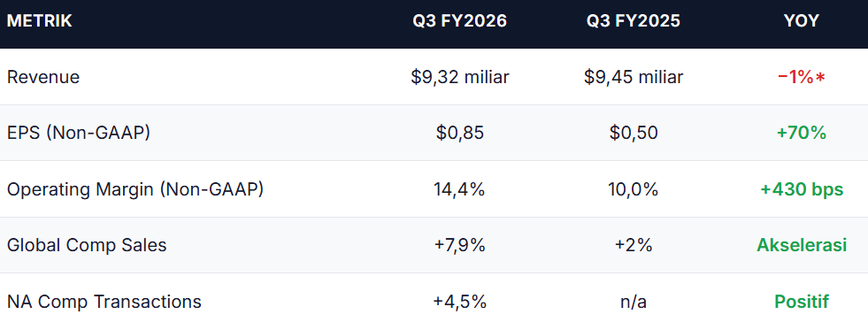The width and height of the screenshot is (868, 322).
Task: Click the $9,45 miliar cell
Action: click(x=634, y=77)
